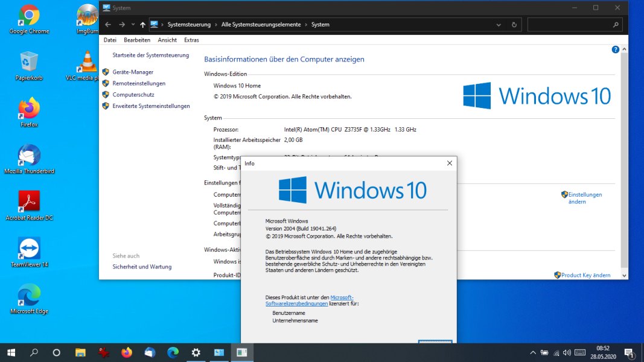Screen dimensions: 644x362
Task: Expand chevron after Systemsteuerung breadcrumb
Action: tap(215, 25)
